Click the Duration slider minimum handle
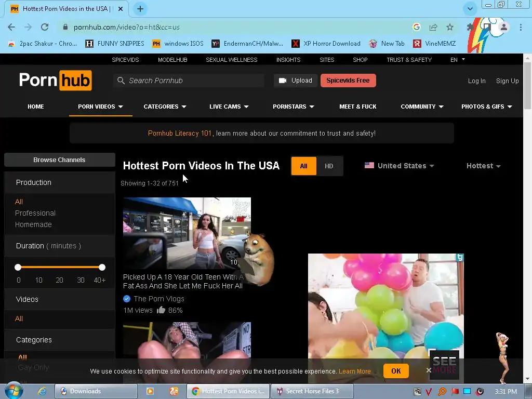532x399 pixels. tap(18, 268)
